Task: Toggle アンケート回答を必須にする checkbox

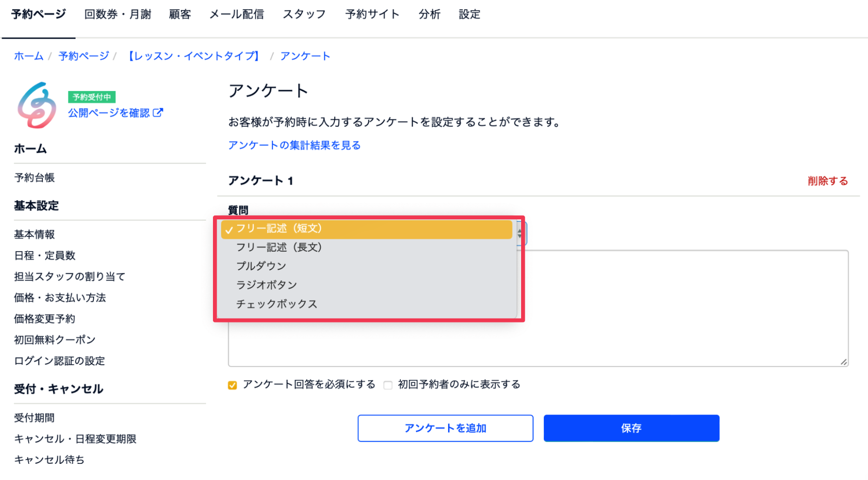Action: (x=232, y=385)
